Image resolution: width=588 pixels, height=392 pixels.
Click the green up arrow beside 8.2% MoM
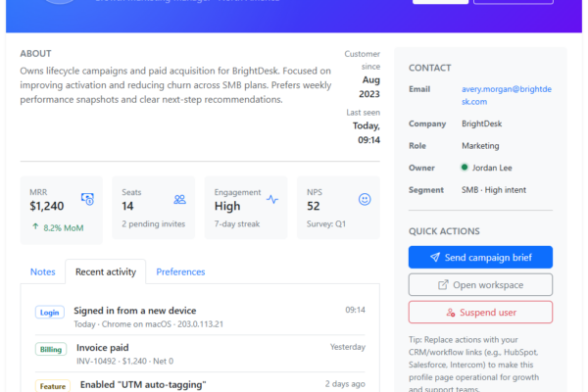coord(35,224)
